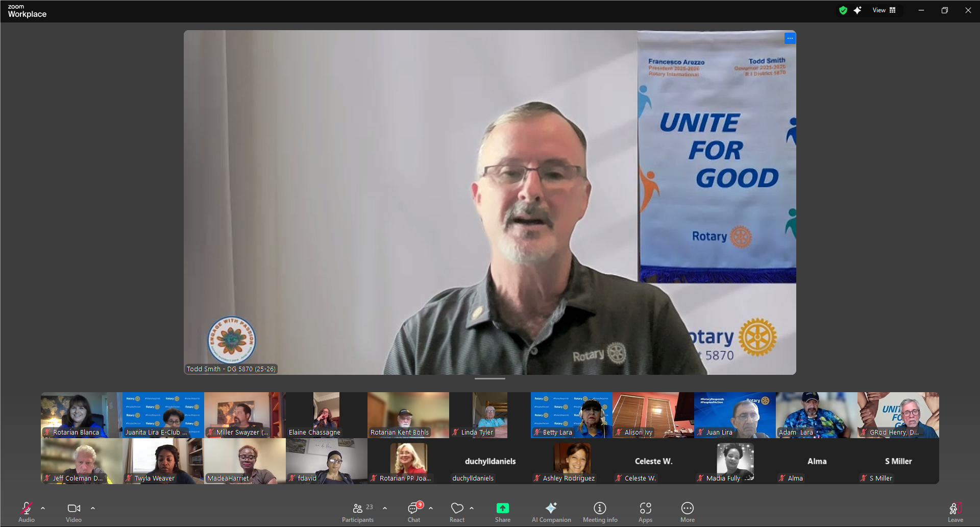Select Rotarian Kent Bohls' video thumbnail
The image size is (980, 527).
408,415
